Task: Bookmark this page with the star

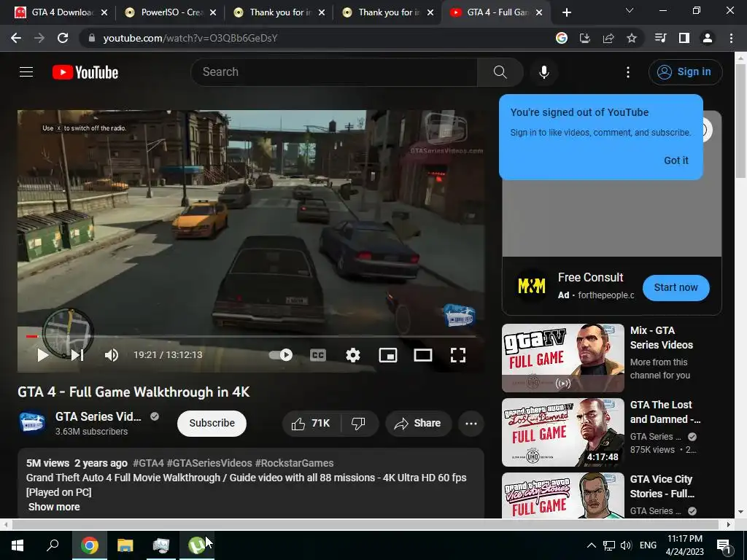Action: (x=632, y=38)
